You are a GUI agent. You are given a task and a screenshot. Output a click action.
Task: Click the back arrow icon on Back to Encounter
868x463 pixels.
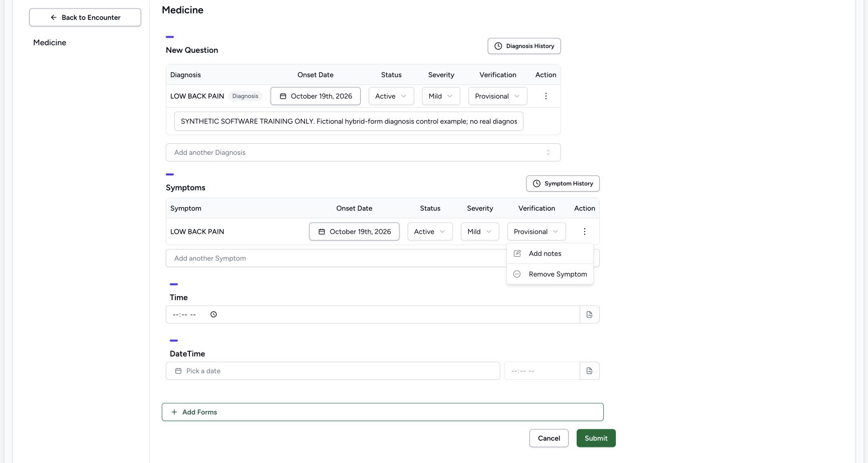(x=54, y=18)
